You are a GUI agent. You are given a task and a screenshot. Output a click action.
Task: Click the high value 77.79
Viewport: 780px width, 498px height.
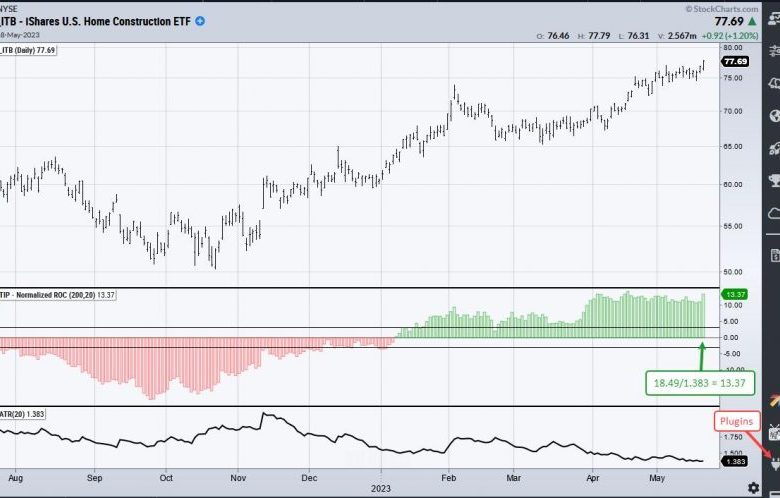point(599,36)
